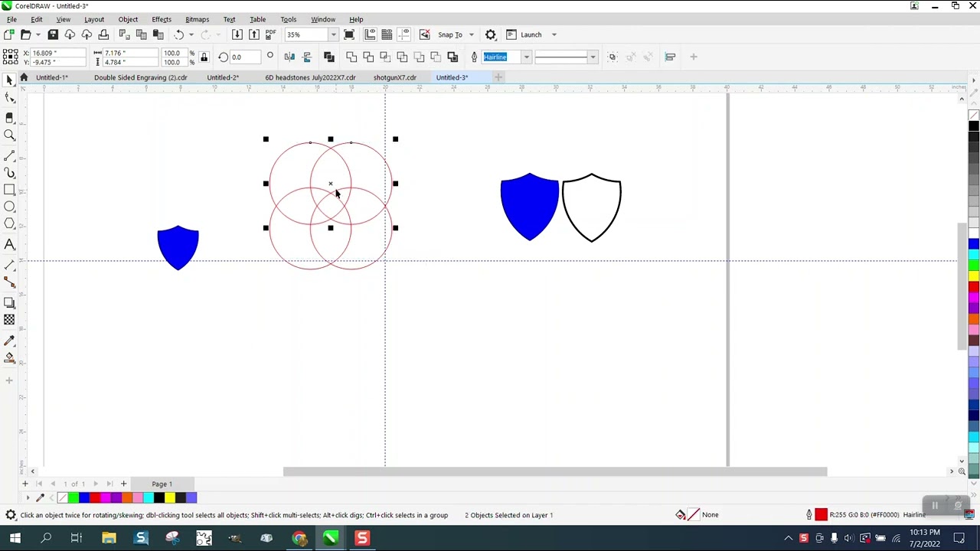Click the Export icon
The width and height of the screenshot is (980, 551).
pyautogui.click(x=254, y=34)
